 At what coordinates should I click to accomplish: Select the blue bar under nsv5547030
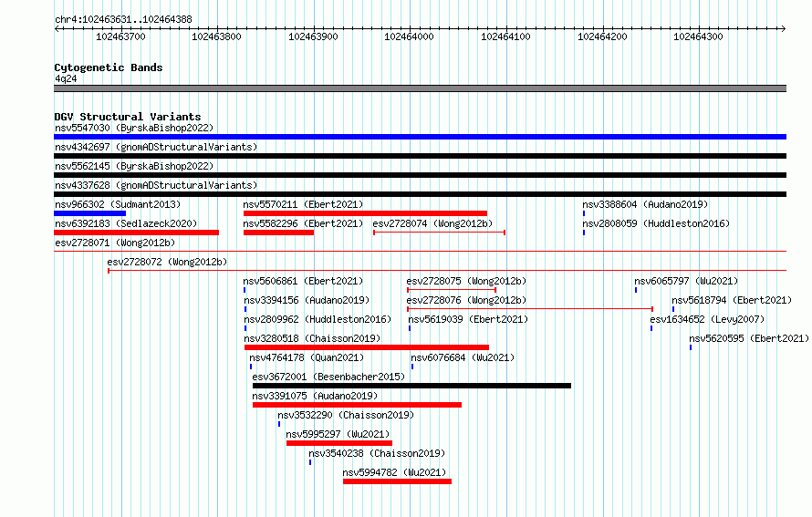(x=420, y=137)
